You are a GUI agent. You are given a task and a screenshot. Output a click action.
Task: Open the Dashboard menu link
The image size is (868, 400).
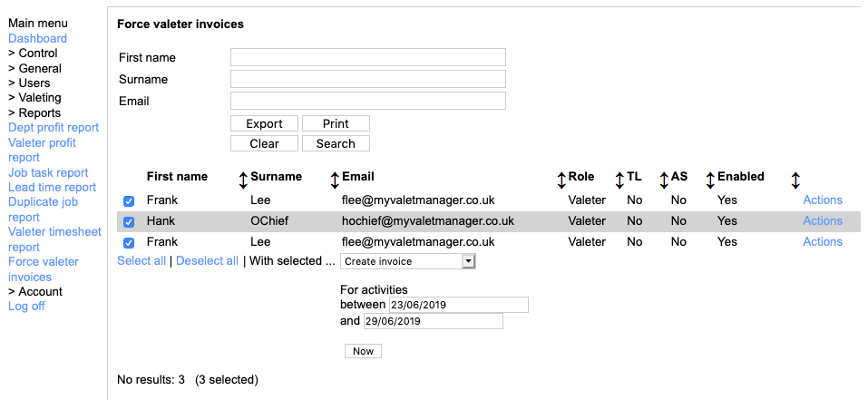click(37, 38)
